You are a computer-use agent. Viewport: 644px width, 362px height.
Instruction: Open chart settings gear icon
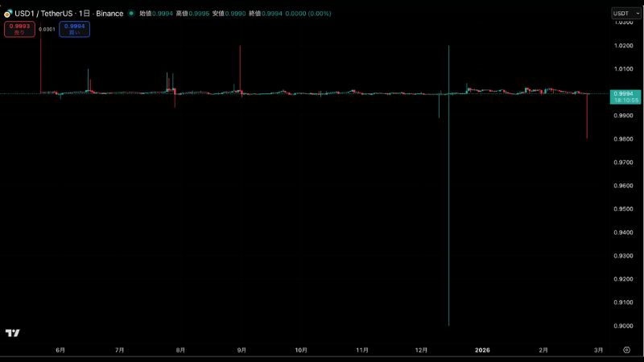coord(626,350)
